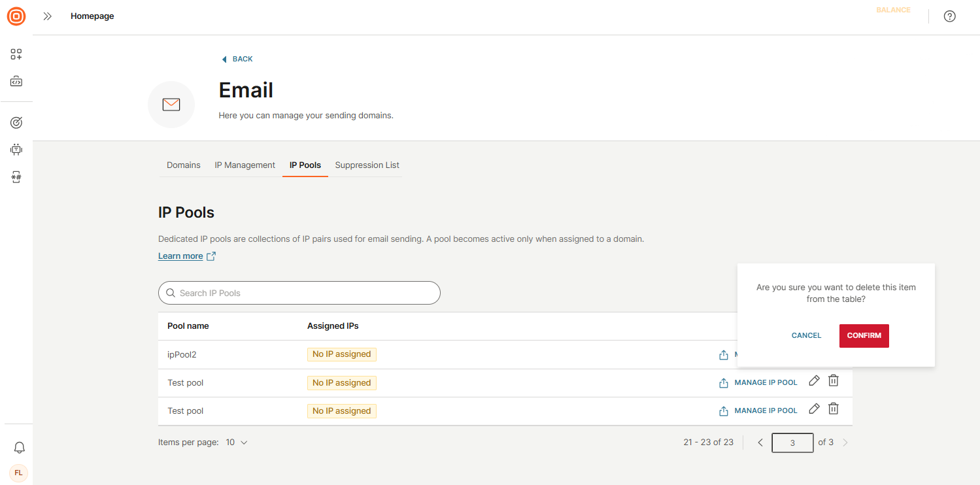Go to next page with the right chevron
980x485 pixels.
click(845, 442)
